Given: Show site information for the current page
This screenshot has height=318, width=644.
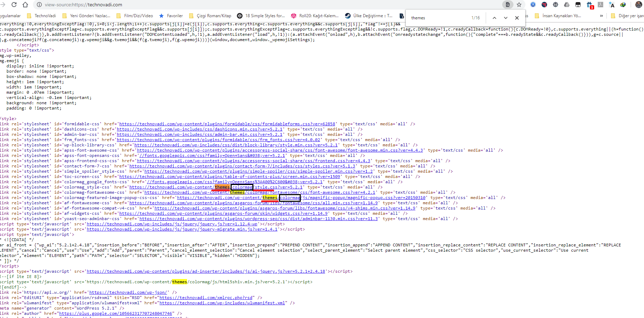Looking at the screenshot, I should tap(39, 5).
